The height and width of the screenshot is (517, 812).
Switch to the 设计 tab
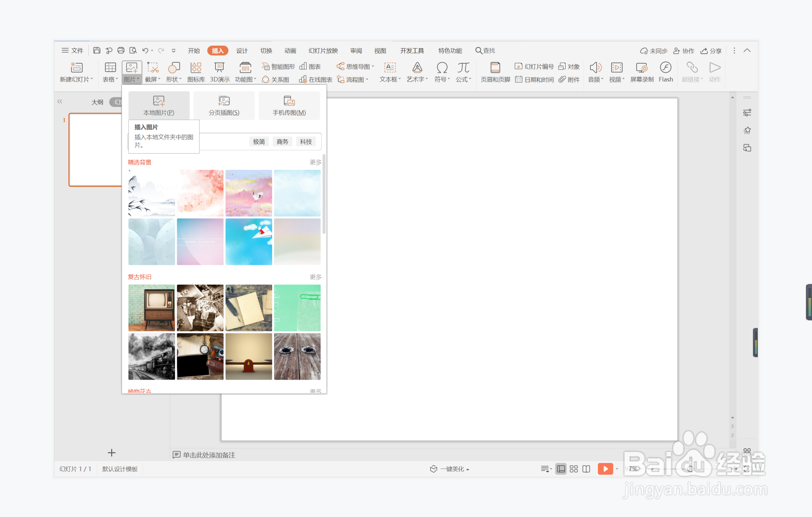coord(242,51)
